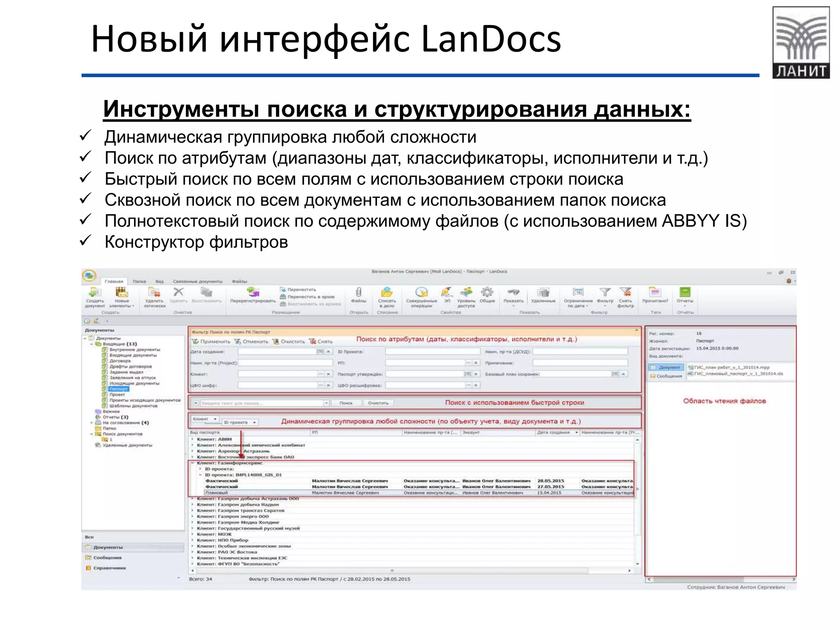Open the Связанные документы ribbon tab
This screenshot has width=840, height=630.
(198, 281)
